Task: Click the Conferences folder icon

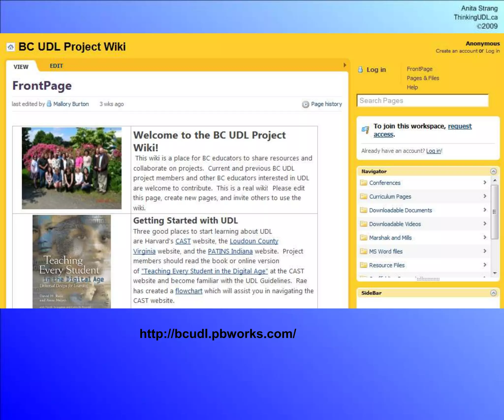Action: (363, 183)
